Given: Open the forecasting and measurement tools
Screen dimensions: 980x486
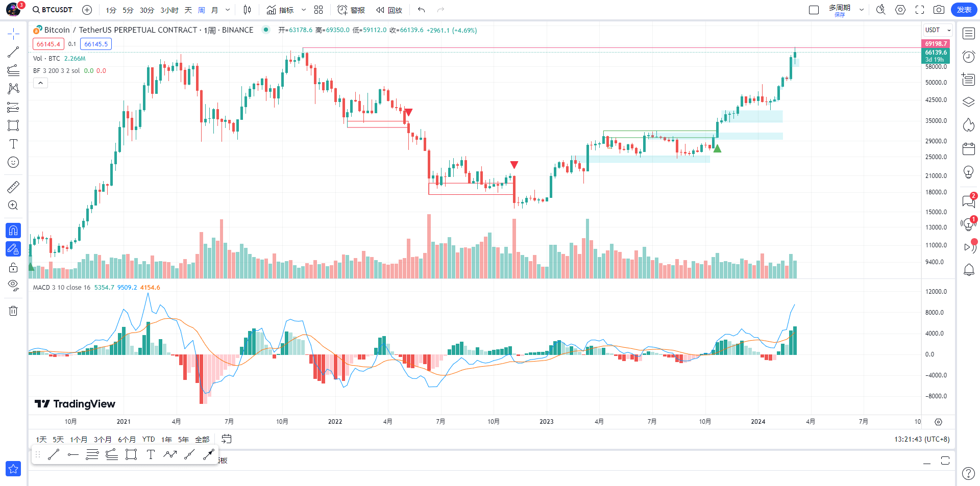Looking at the screenshot, I should point(13,107).
